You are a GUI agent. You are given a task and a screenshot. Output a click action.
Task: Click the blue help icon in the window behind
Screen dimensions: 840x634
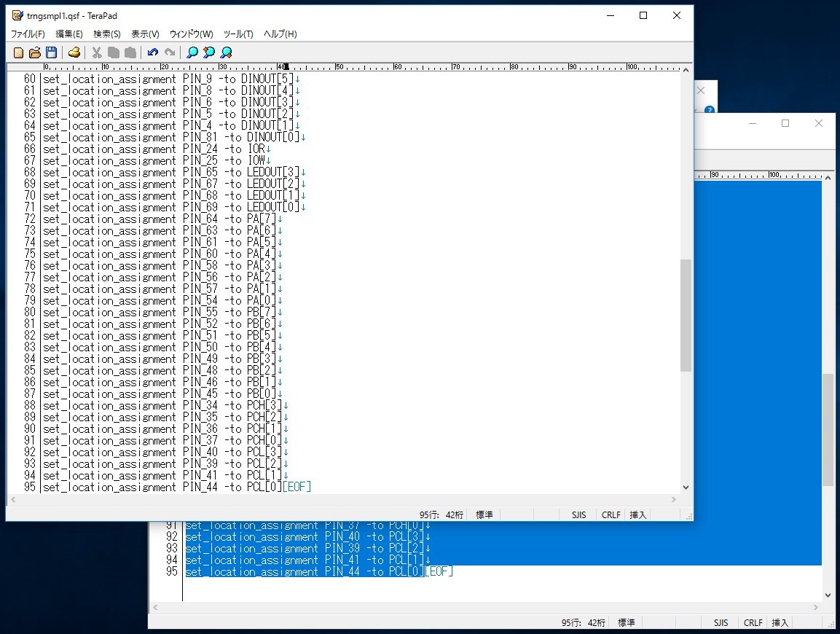coord(710,110)
